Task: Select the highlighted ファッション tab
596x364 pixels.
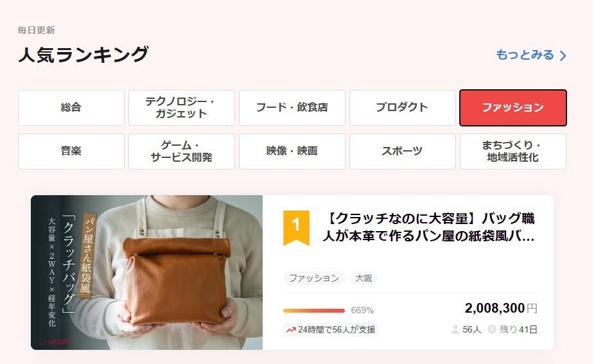Action: 513,107
